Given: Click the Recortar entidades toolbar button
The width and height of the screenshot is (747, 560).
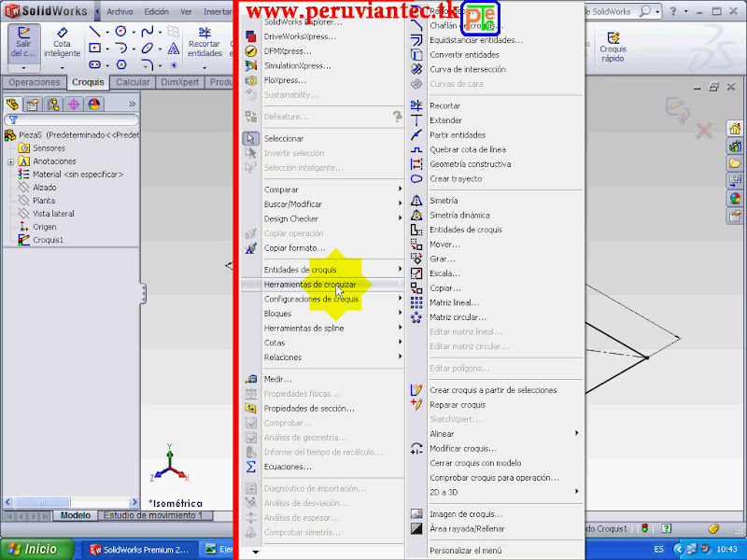Looking at the screenshot, I should point(204,42).
